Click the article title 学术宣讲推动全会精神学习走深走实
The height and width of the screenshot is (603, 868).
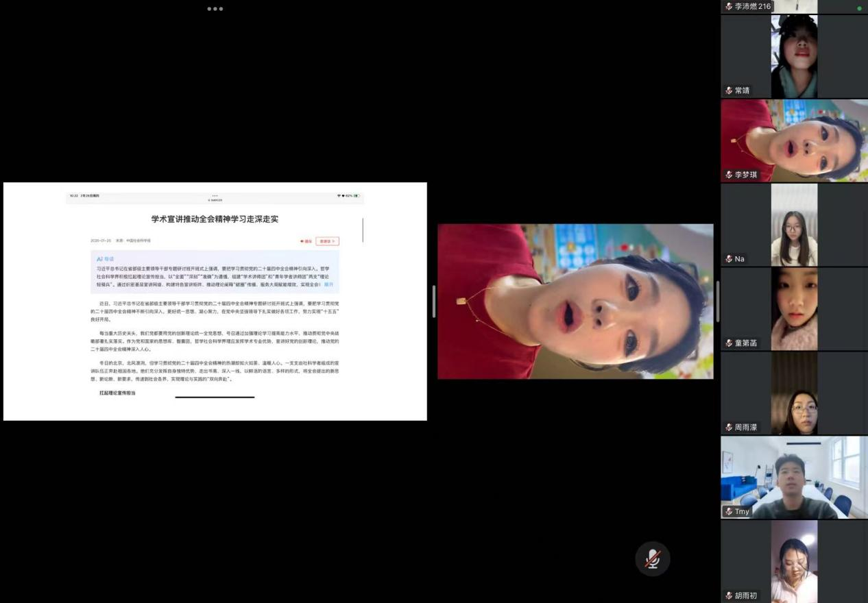215,219
